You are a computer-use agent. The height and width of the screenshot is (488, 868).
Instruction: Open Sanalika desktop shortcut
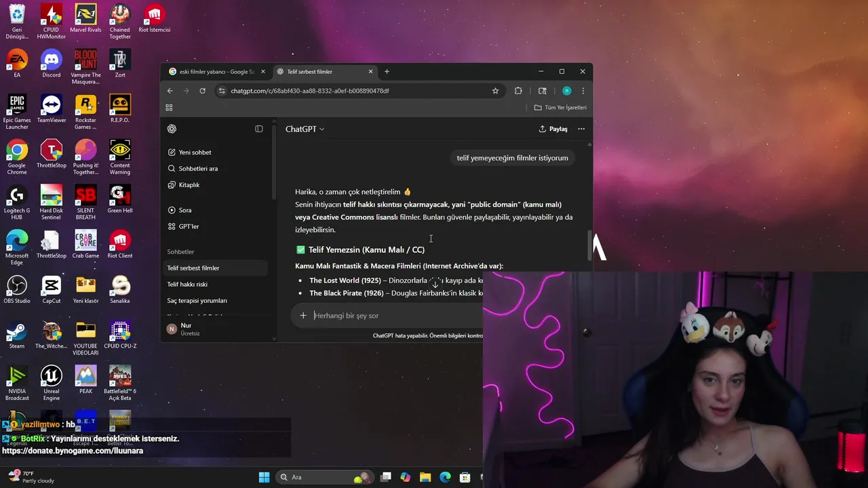point(120,289)
